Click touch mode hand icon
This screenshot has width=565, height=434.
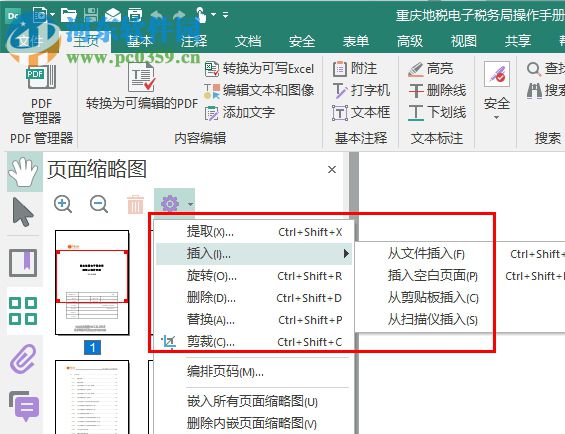pos(200,15)
